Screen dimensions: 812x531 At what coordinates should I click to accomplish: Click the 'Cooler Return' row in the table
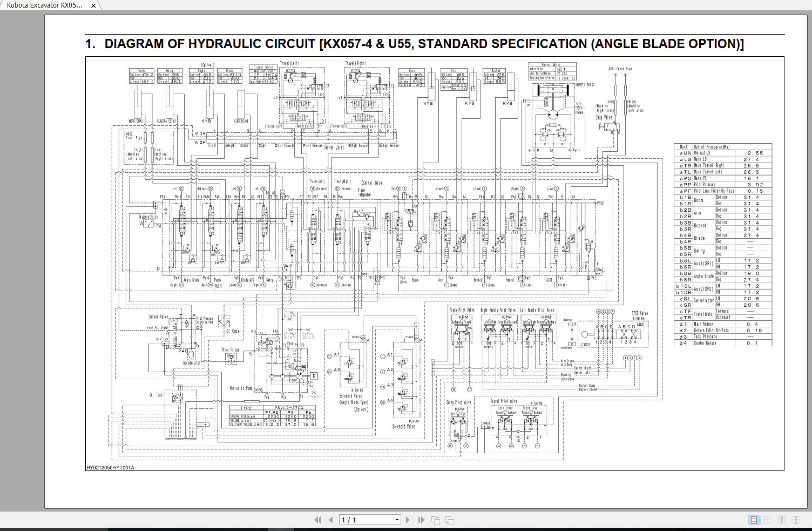[x=723, y=343]
